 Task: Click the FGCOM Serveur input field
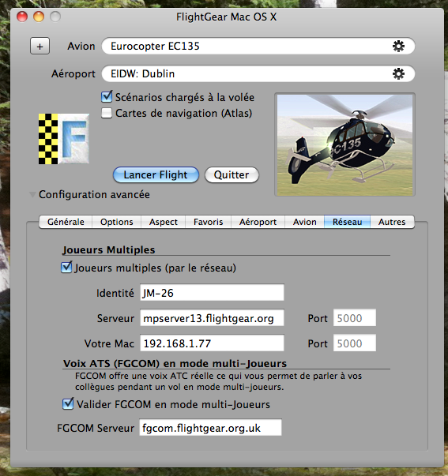[210, 427]
